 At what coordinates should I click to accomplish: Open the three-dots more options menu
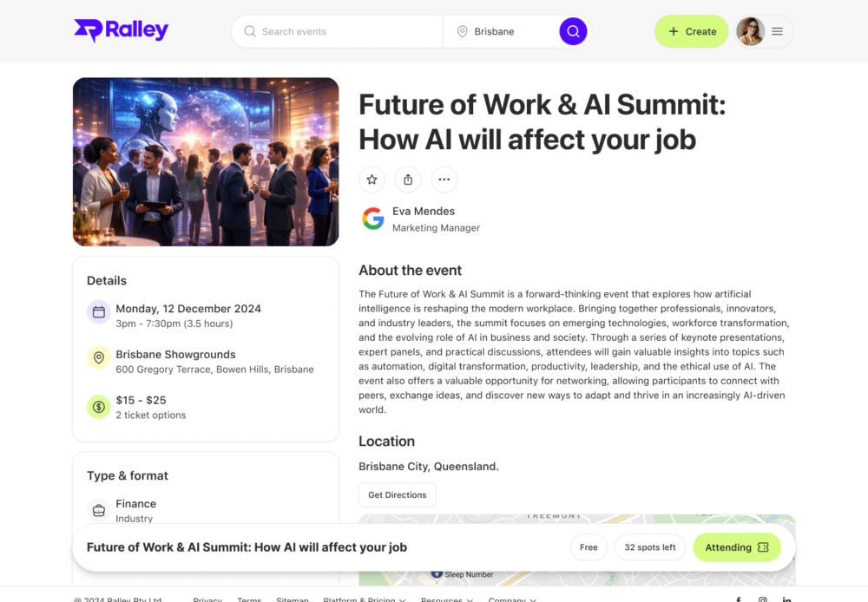point(444,180)
